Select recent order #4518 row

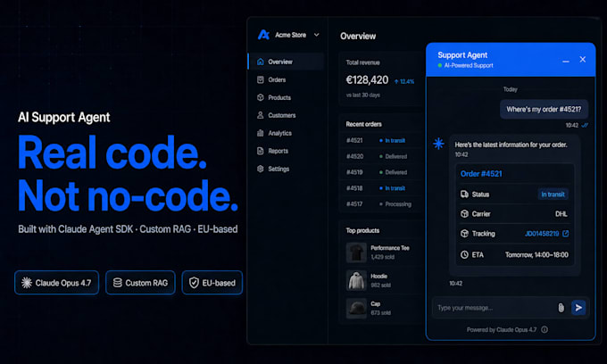380,188
